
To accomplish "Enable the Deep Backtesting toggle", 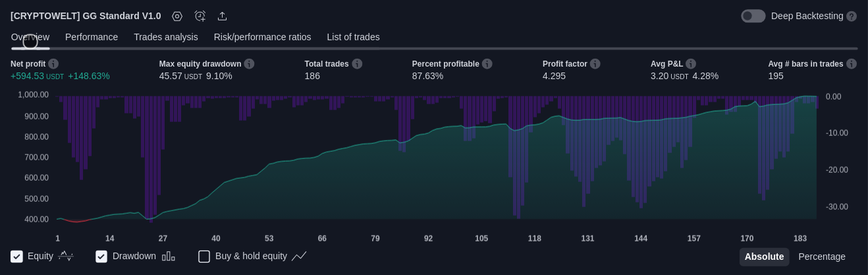I will coord(753,16).
